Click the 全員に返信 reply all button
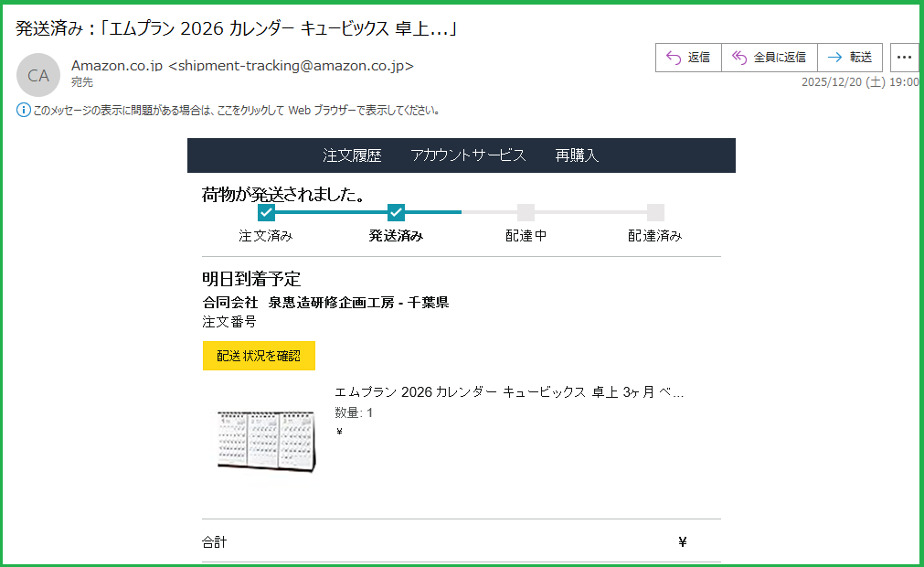This screenshot has width=924, height=567. click(769, 58)
